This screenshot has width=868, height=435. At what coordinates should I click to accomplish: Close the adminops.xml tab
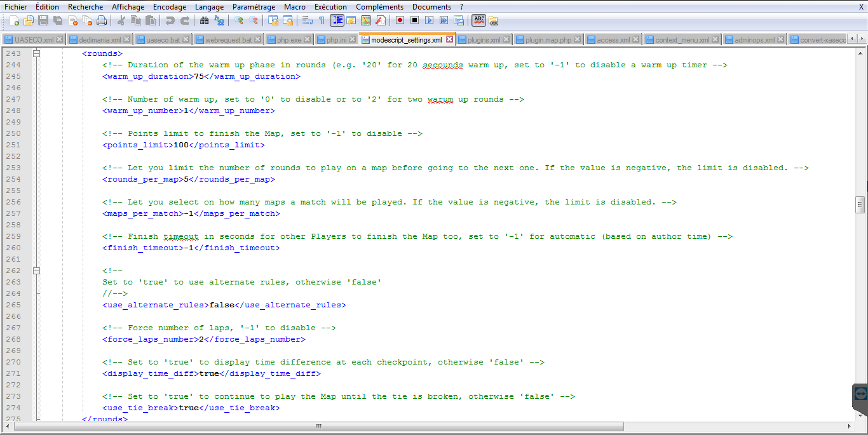click(781, 39)
